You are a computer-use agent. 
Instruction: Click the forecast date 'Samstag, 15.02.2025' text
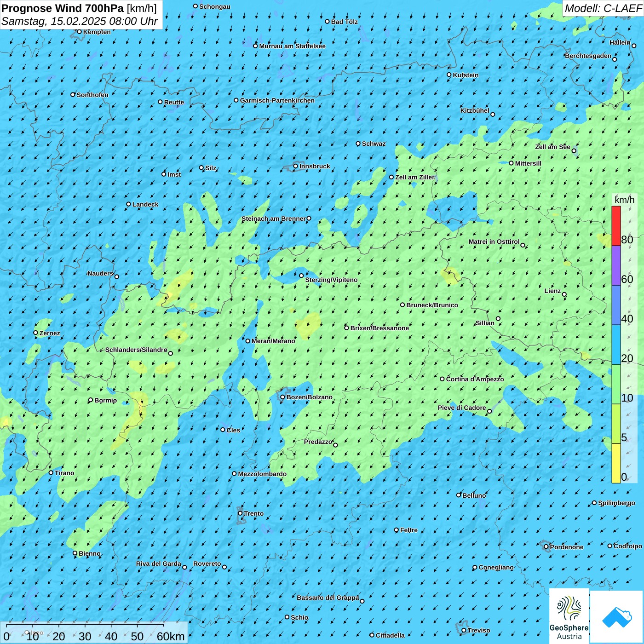(54, 21)
